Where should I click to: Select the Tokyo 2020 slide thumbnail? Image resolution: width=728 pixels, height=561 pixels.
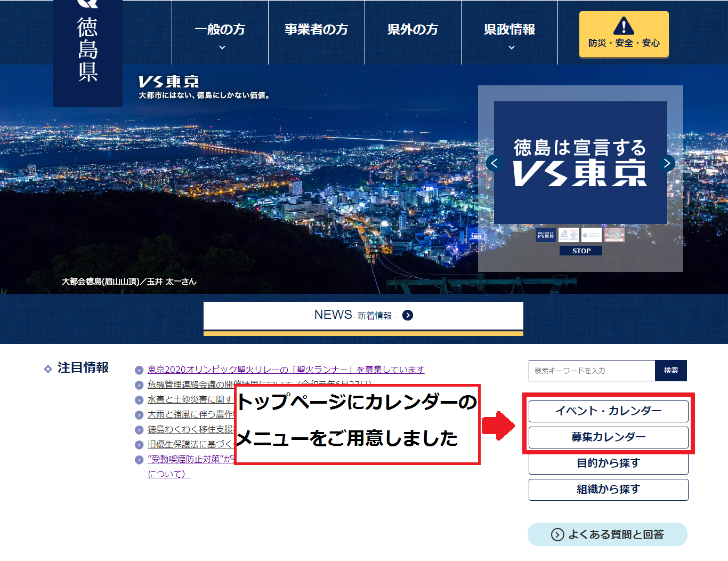tap(569, 235)
